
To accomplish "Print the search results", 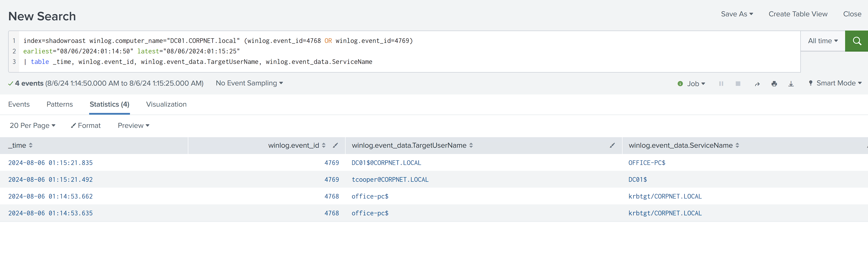I will (x=774, y=84).
